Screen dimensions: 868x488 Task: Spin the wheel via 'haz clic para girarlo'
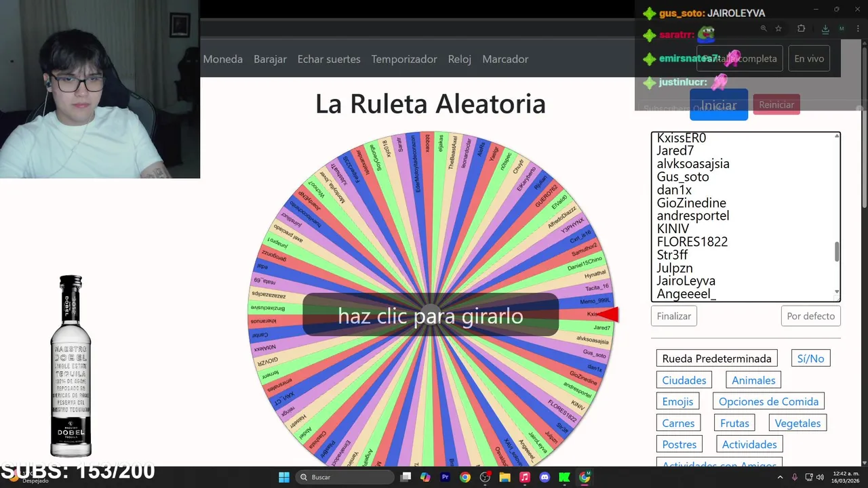coord(431,316)
